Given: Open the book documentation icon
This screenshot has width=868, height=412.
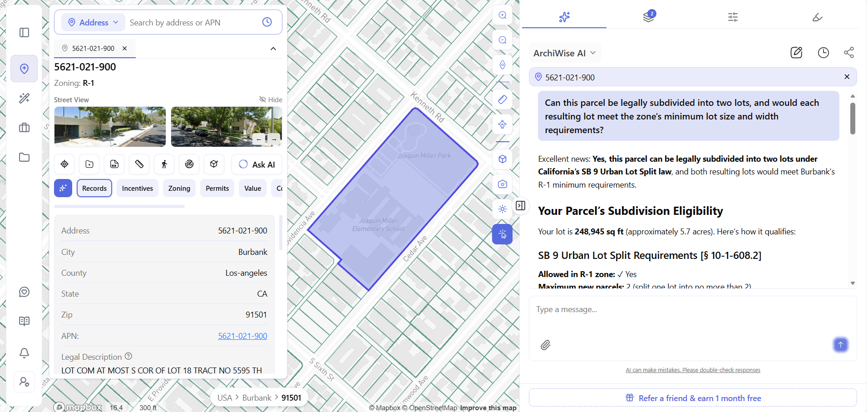Looking at the screenshot, I should click(24, 321).
